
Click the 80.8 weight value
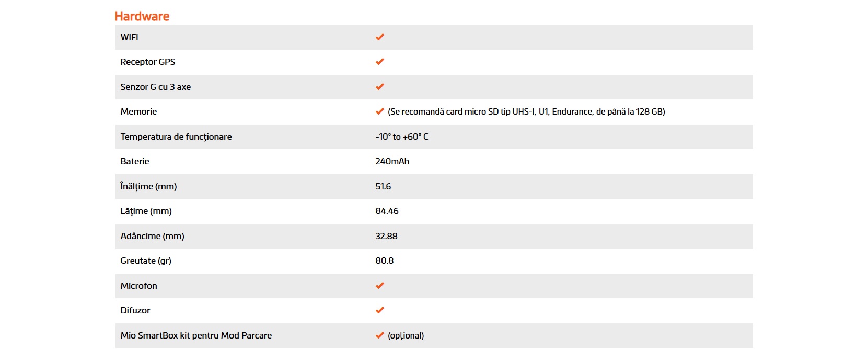(x=384, y=261)
